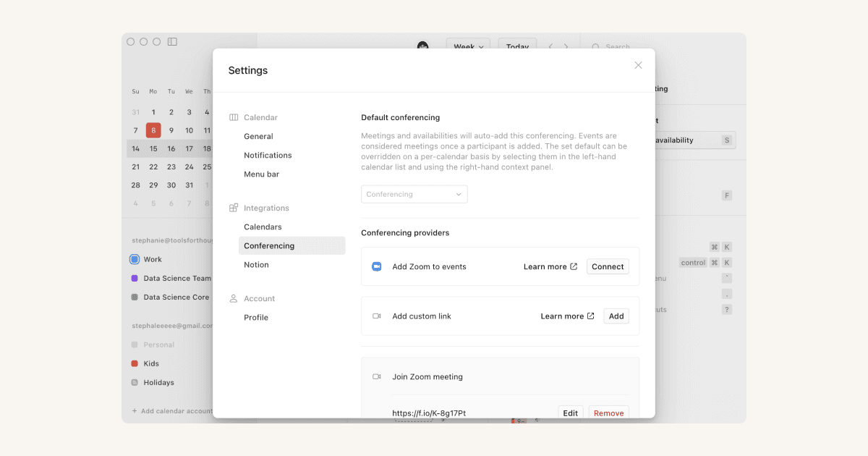Screen dimensions: 868x456
Task: Switch to the Notion integration settings
Action: click(256, 264)
